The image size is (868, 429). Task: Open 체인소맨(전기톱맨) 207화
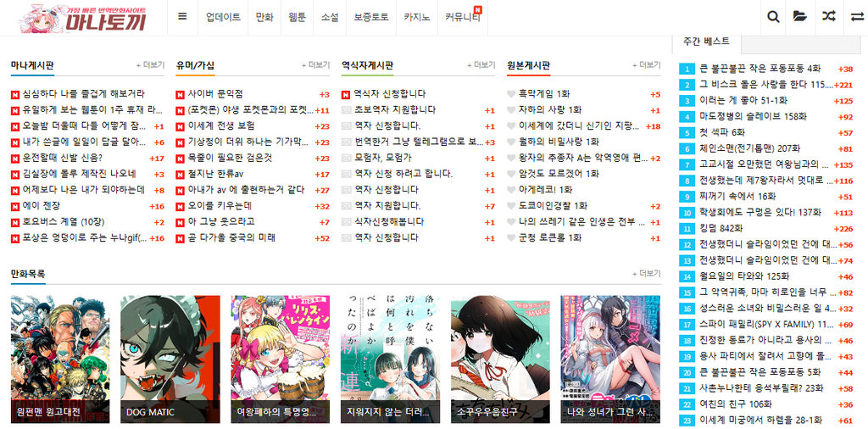pyautogui.click(x=750, y=149)
